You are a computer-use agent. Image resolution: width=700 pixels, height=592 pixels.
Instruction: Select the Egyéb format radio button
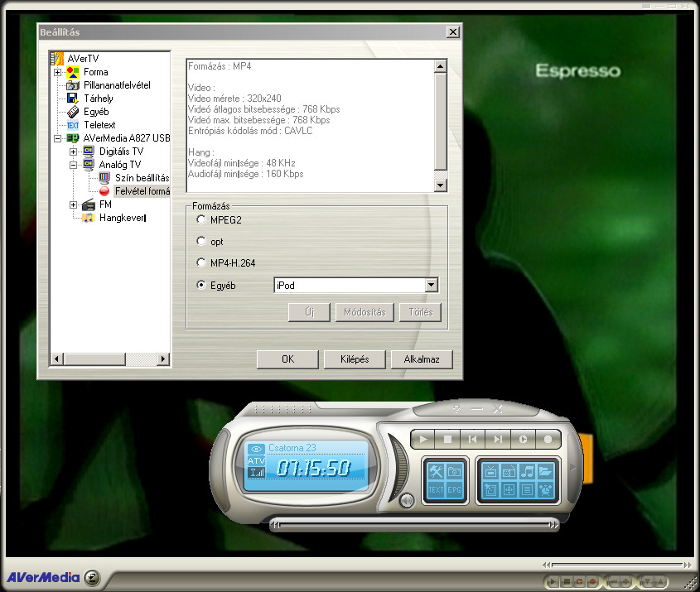pos(201,285)
